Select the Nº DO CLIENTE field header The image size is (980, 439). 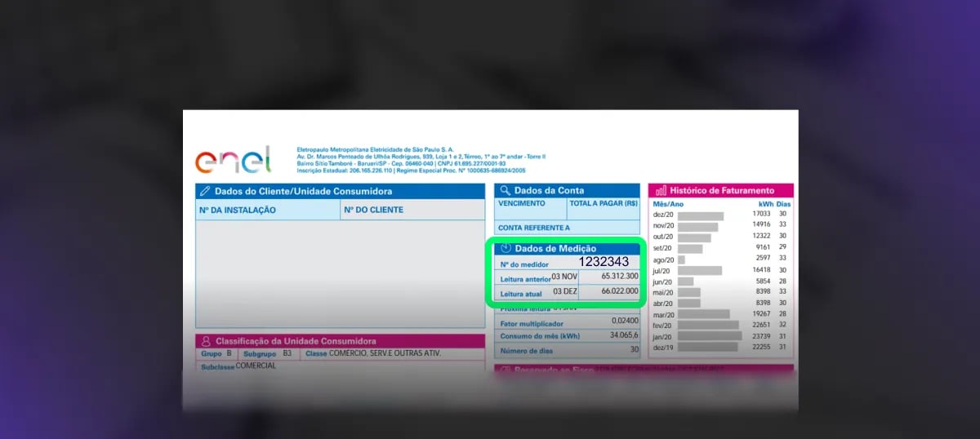pos(373,211)
